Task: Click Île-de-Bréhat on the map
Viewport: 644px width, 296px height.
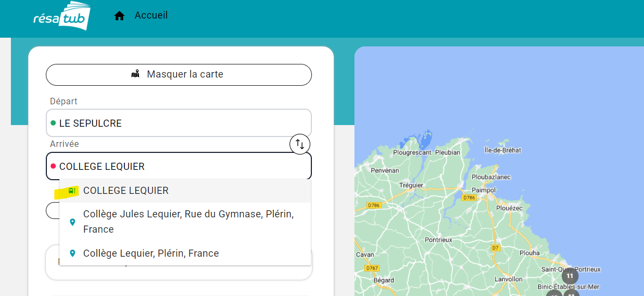Action: tap(502, 150)
